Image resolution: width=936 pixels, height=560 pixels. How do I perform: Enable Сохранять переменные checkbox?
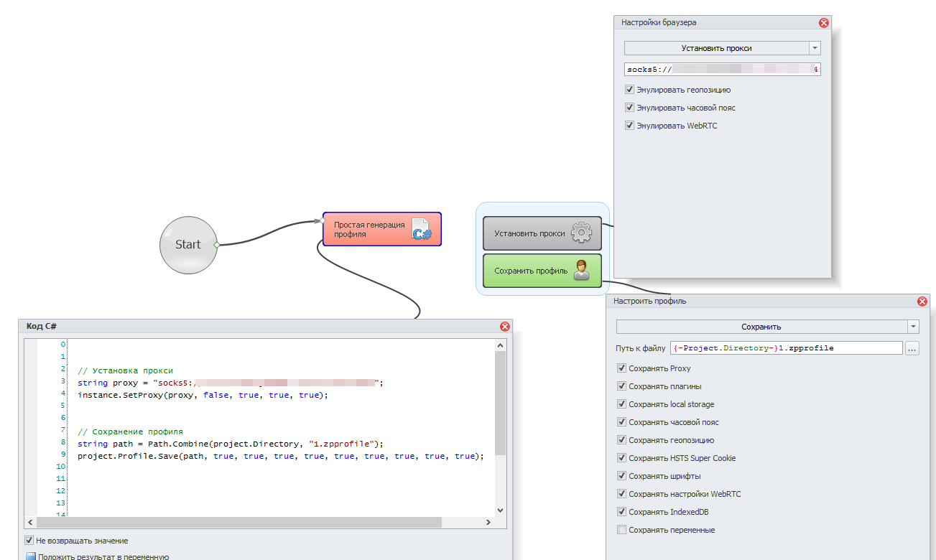(x=621, y=531)
